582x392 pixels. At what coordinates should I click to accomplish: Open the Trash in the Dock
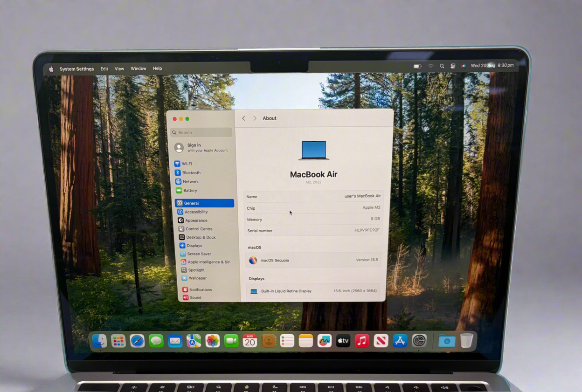click(x=467, y=341)
